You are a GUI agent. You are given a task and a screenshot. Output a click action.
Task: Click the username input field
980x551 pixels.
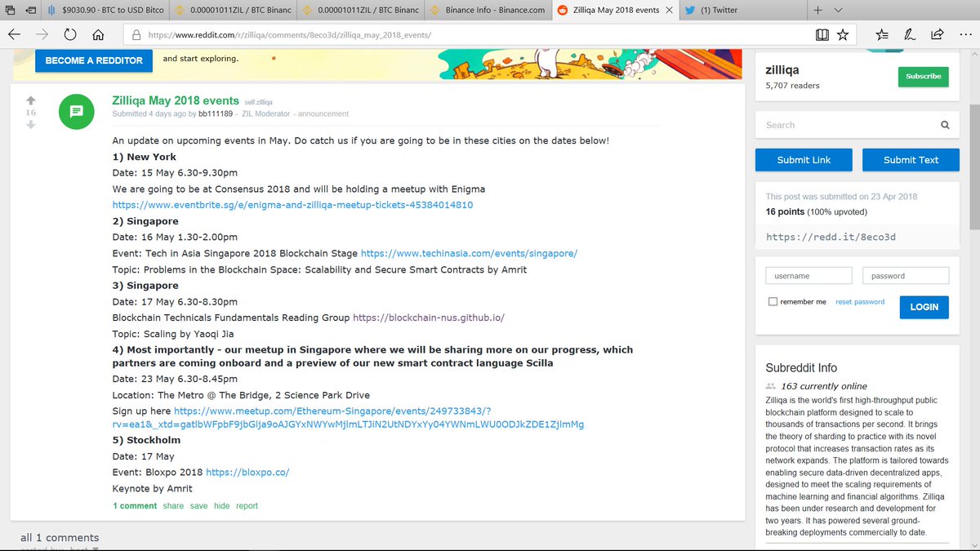pos(808,276)
